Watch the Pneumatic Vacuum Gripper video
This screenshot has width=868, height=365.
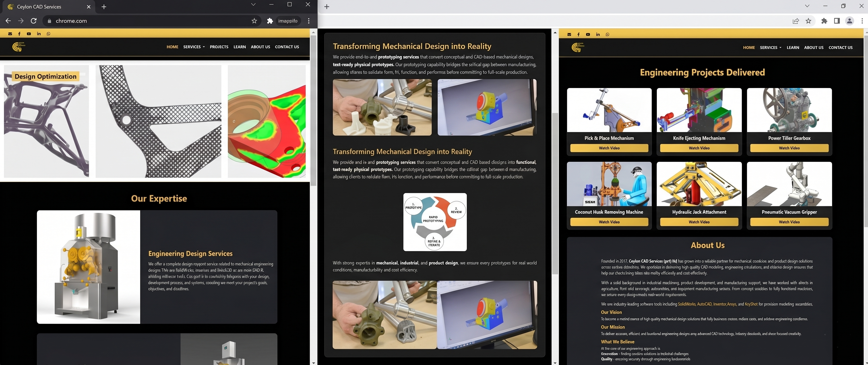pos(789,222)
